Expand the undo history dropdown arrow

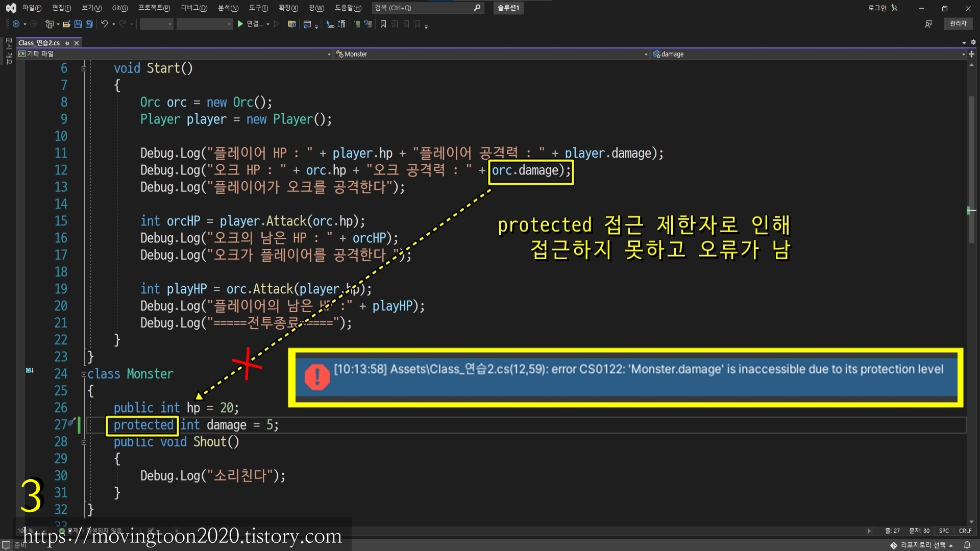[x=113, y=24]
